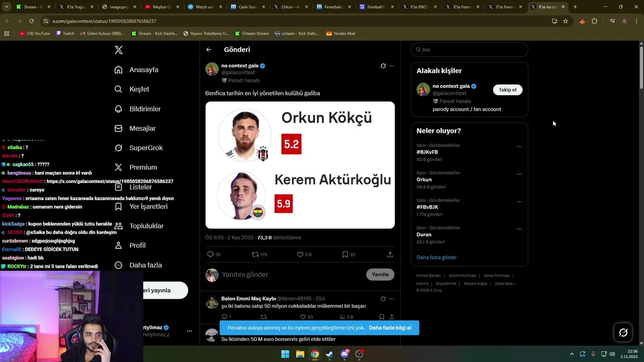644x362 pixels.
Task: Open account menu dots beside netyilmaz
Action: coord(190,331)
